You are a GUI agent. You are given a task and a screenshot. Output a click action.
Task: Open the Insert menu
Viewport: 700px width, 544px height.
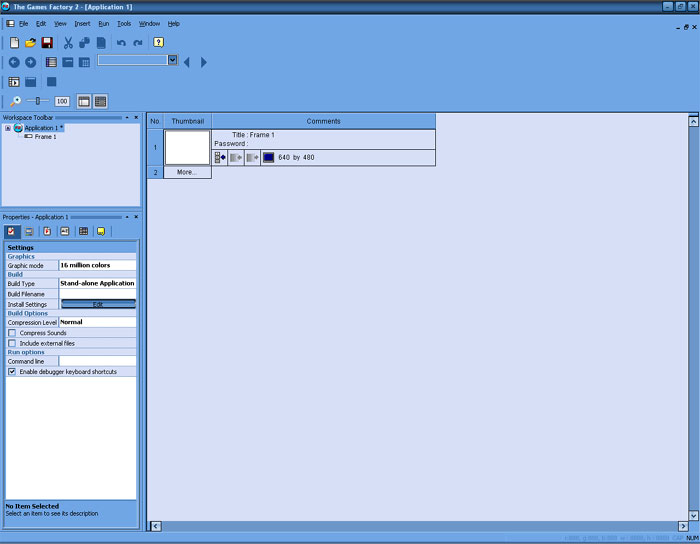[83, 24]
